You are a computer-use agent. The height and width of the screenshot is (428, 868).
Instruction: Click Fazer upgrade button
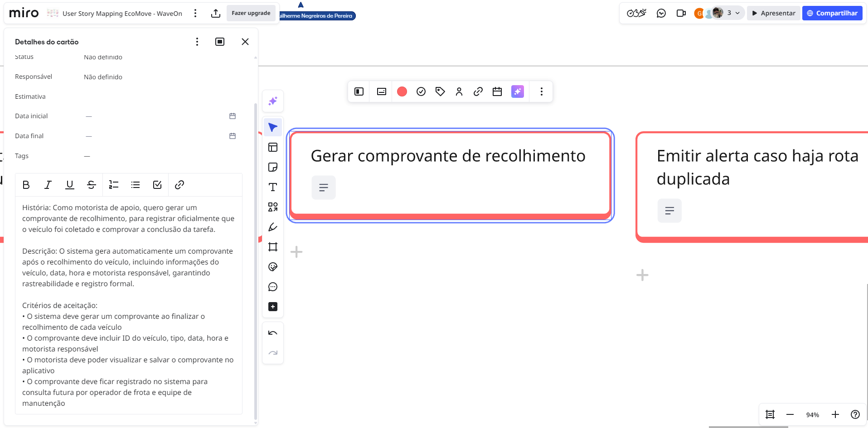tap(251, 13)
